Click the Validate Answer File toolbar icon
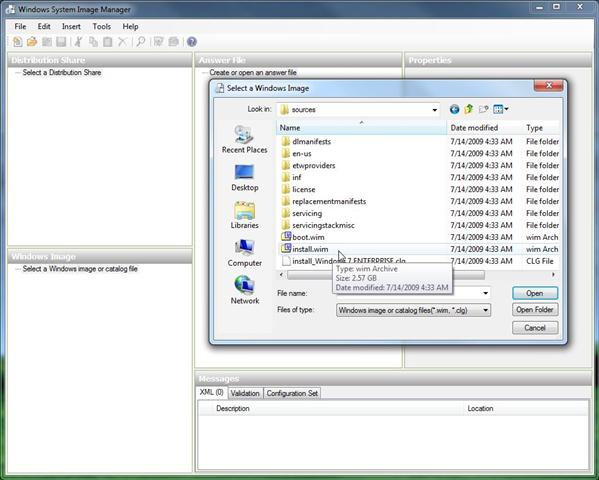The width and height of the screenshot is (599, 480). pos(158,42)
